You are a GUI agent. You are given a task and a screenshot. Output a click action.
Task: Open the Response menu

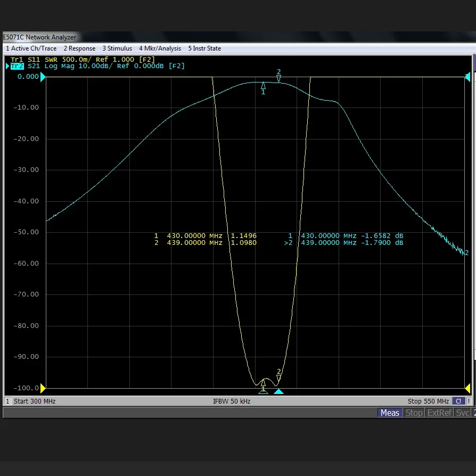79,48
